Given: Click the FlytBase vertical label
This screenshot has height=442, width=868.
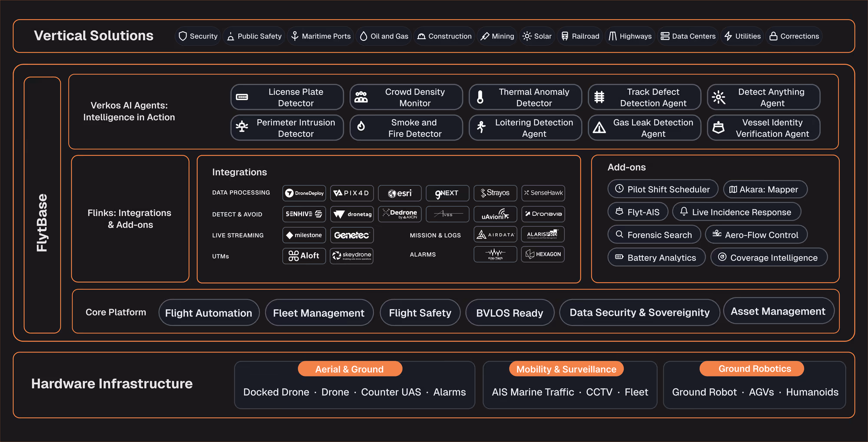Looking at the screenshot, I should pos(42,223).
